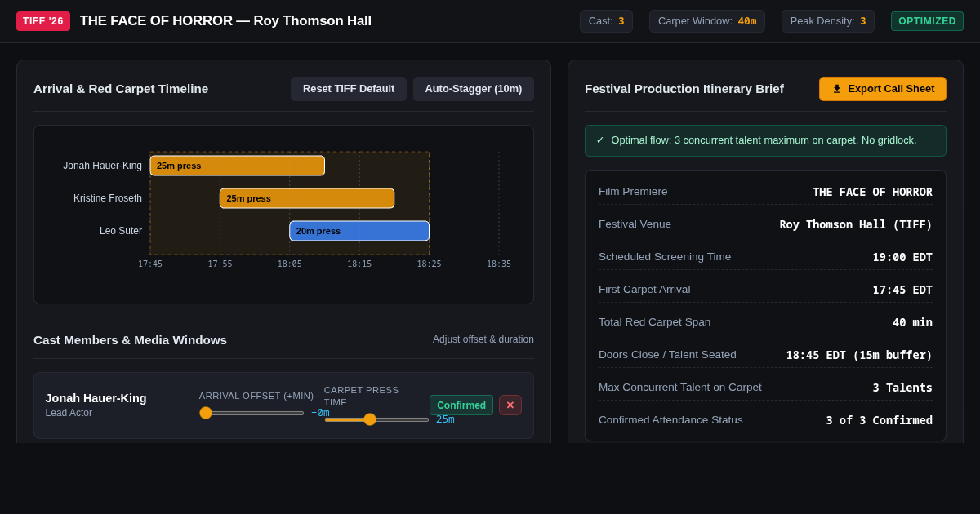Click the OPTIMIZED status badge
Screen dimensions: 980x514
[x=927, y=21]
